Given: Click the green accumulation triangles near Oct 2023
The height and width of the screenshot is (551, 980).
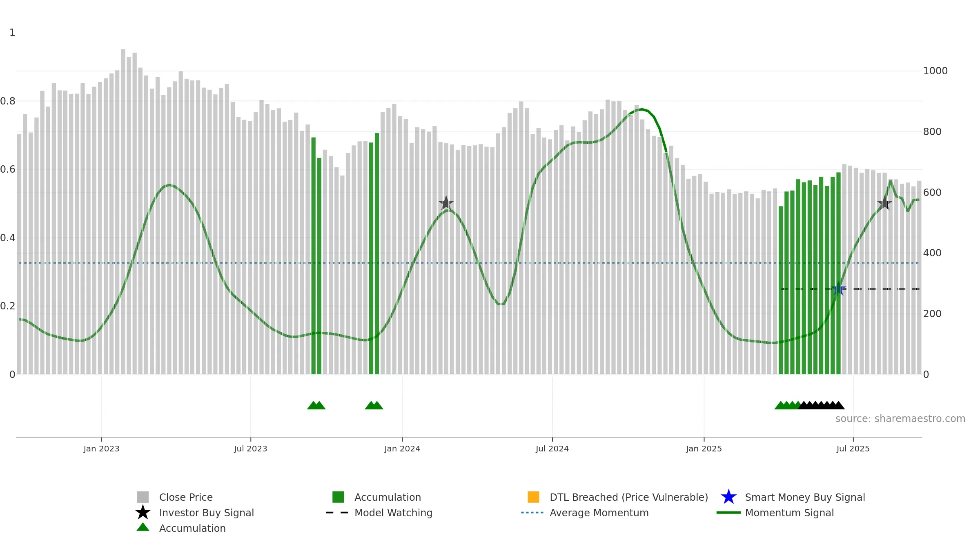Looking at the screenshot, I should [316, 405].
